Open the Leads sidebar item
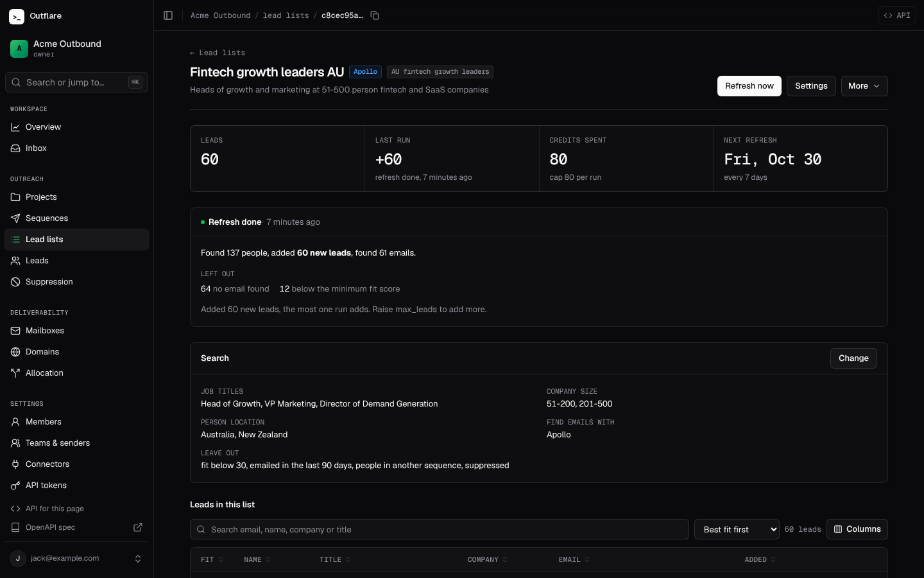Viewport: 924px width, 578px height. pyautogui.click(x=76, y=261)
